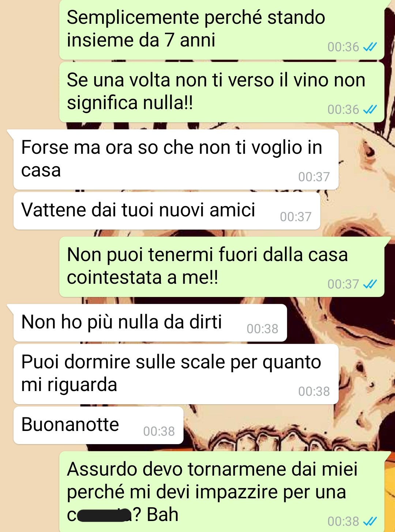Screen dimensions: 395x532
Task: Select the 'Se una volta non ti verso' message
Action: 222,92
